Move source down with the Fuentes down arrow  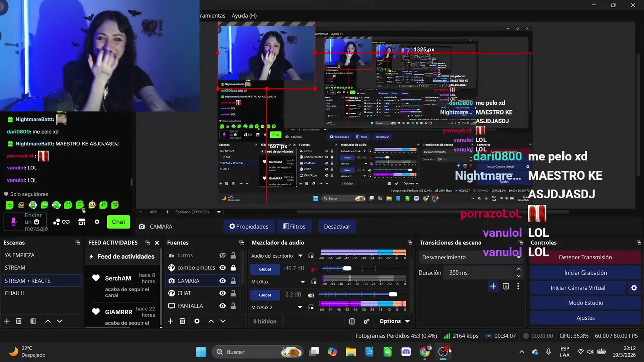click(223, 321)
